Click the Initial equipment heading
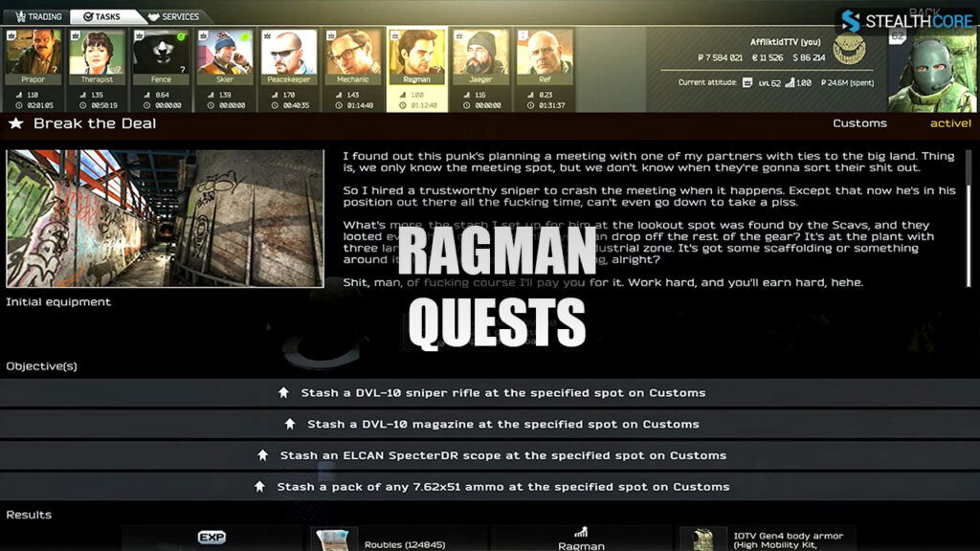The image size is (980, 551). [x=58, y=302]
